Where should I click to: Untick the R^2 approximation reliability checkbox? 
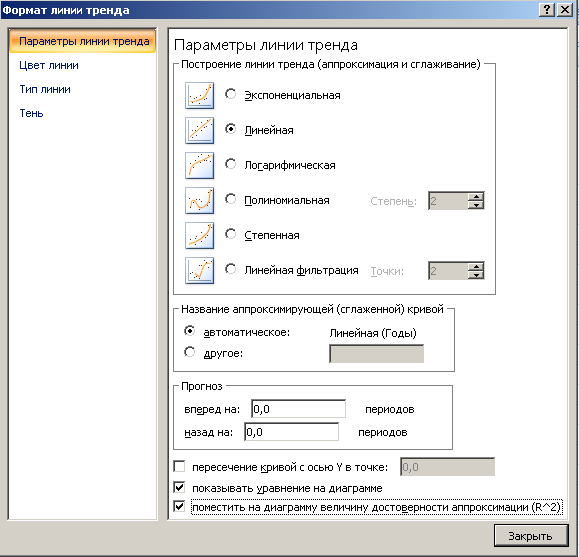tap(179, 506)
